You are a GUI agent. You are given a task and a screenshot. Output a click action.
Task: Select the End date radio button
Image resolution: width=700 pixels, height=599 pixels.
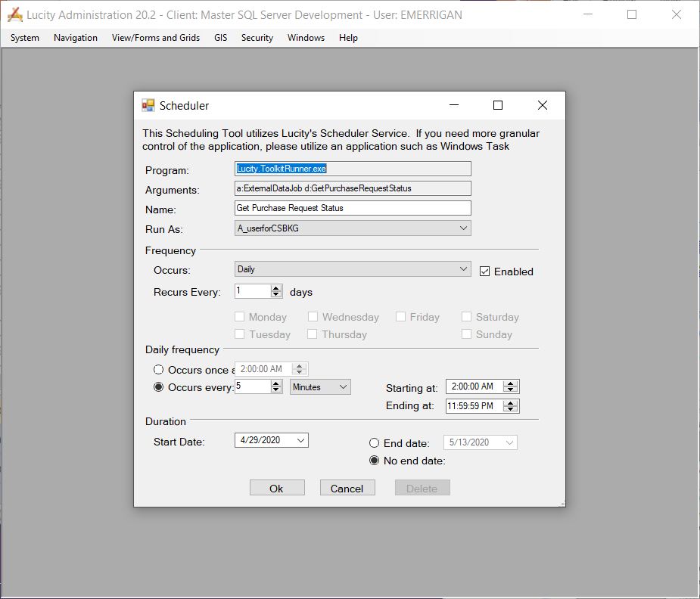[x=374, y=443]
